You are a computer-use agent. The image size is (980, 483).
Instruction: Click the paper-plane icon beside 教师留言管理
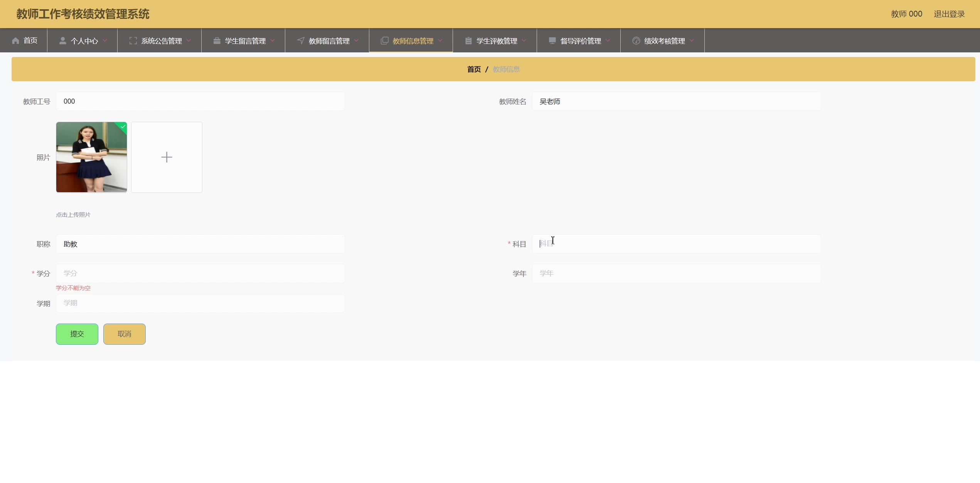[x=301, y=41]
